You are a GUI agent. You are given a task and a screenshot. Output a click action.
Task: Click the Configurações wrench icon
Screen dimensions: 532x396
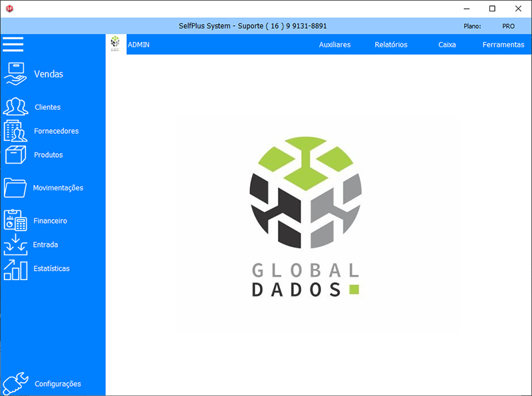pos(15,383)
